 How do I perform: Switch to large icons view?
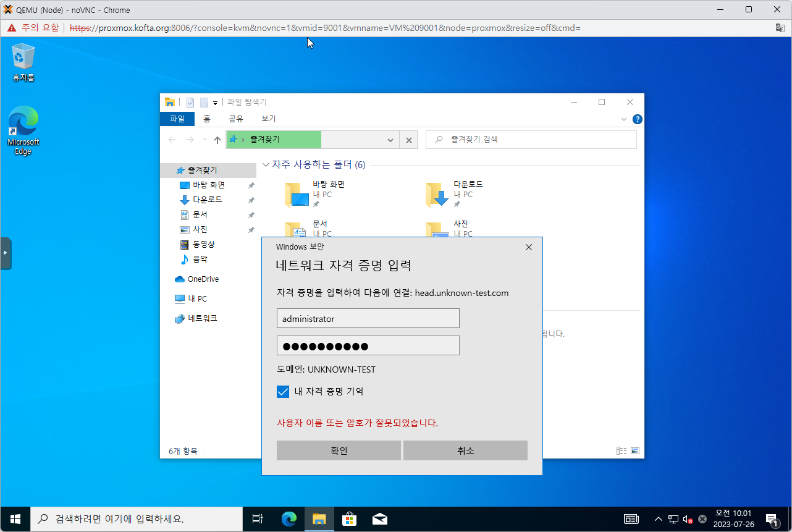634,451
